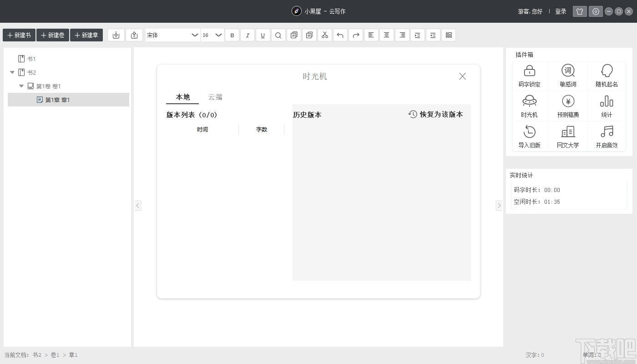This screenshot has height=364, width=637.
Task: Switch to the 本地 tab
Action: point(183,97)
